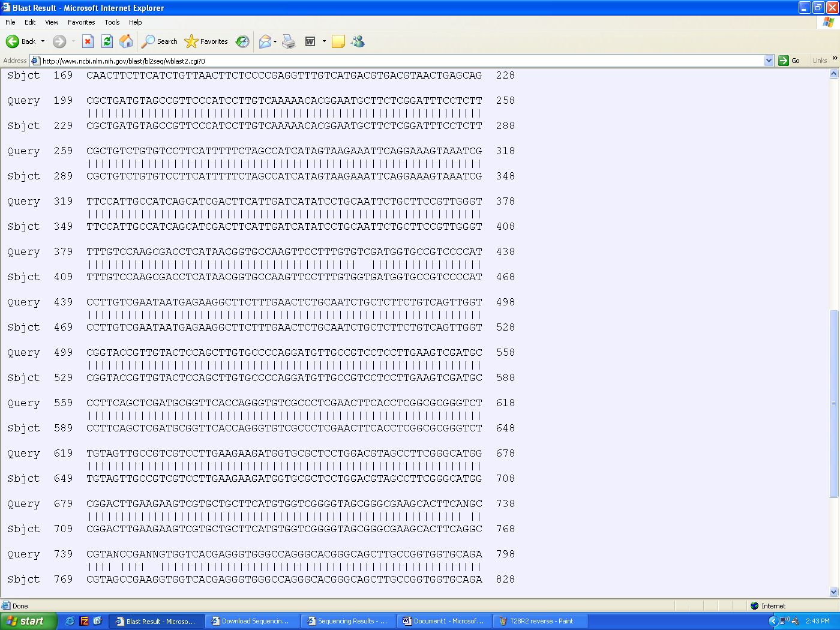Open the Edit with Word dropdown arrow
The image size is (840, 630).
[324, 41]
